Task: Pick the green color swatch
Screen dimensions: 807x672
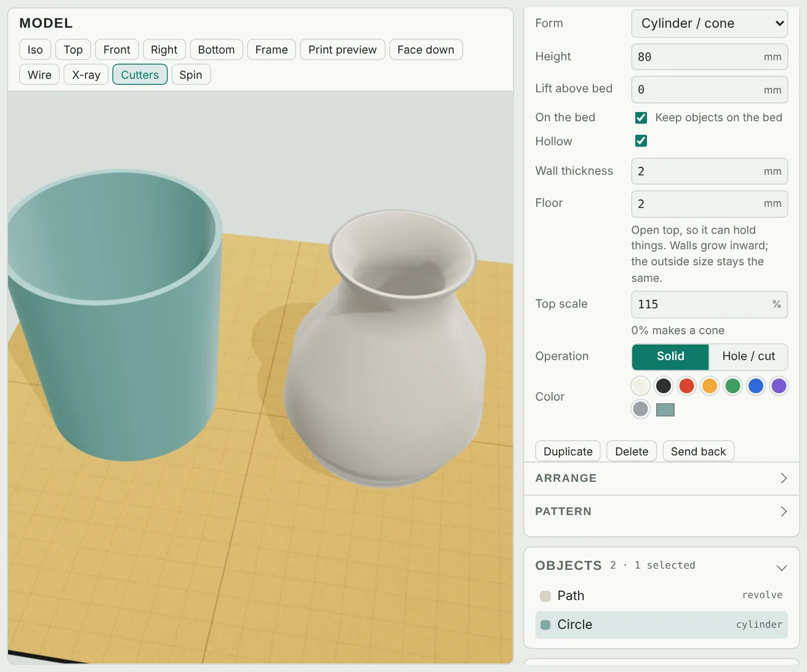Action: (x=733, y=386)
